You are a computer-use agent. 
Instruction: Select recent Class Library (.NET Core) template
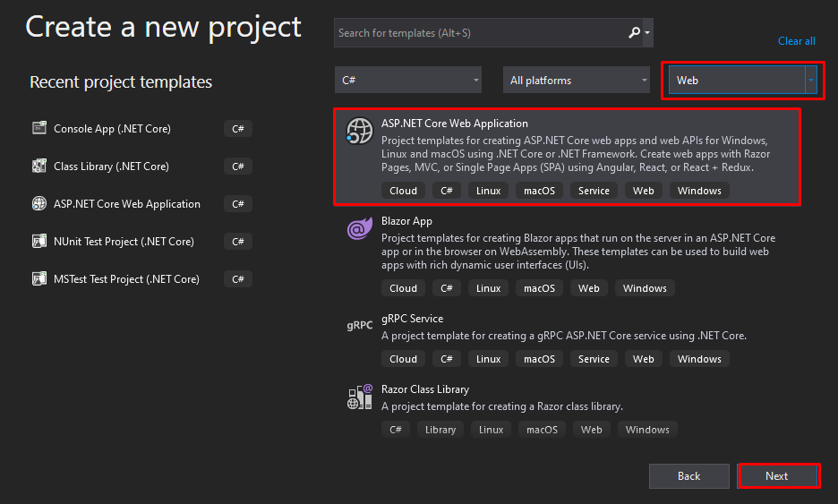pos(111,167)
